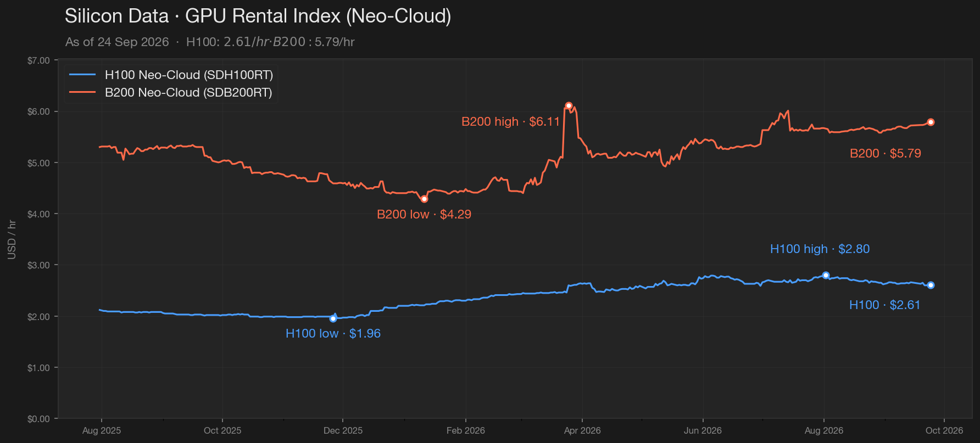Viewport: 980px width, 443px height.
Task: Click the B200 low marker dot
Action: point(424,199)
